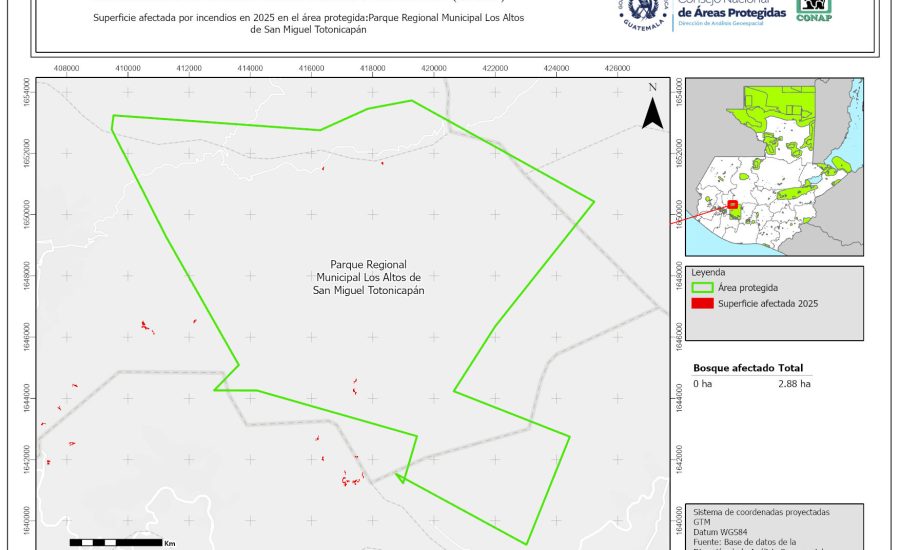Screen dimensions: 900x550
Task: Click the 408000 coordinate label on top axis
Action: click(66, 69)
